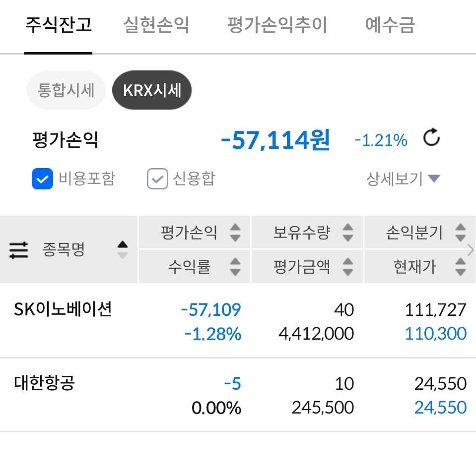476x476 pixels.
Task: Uncheck the 비용포함 checkbox
Action: (42, 179)
